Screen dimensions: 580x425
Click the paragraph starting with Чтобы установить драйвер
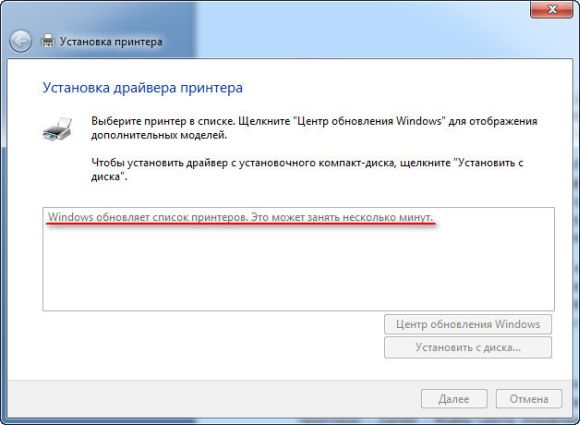point(307,169)
